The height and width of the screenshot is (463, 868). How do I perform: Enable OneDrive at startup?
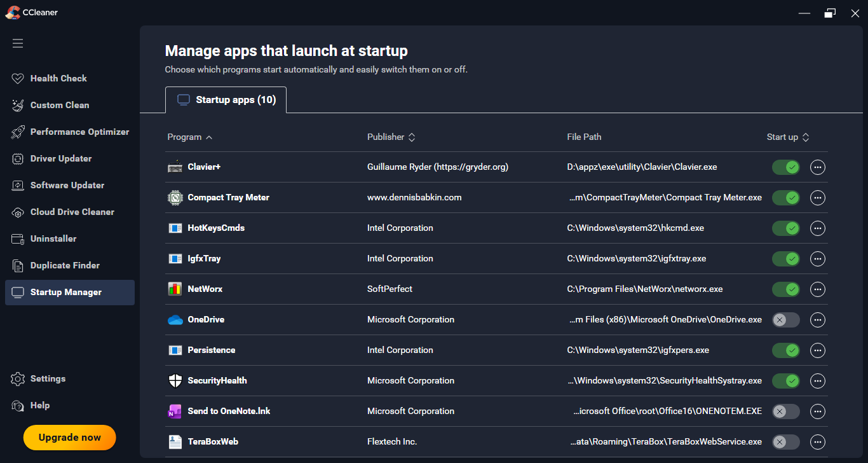pyautogui.click(x=785, y=320)
